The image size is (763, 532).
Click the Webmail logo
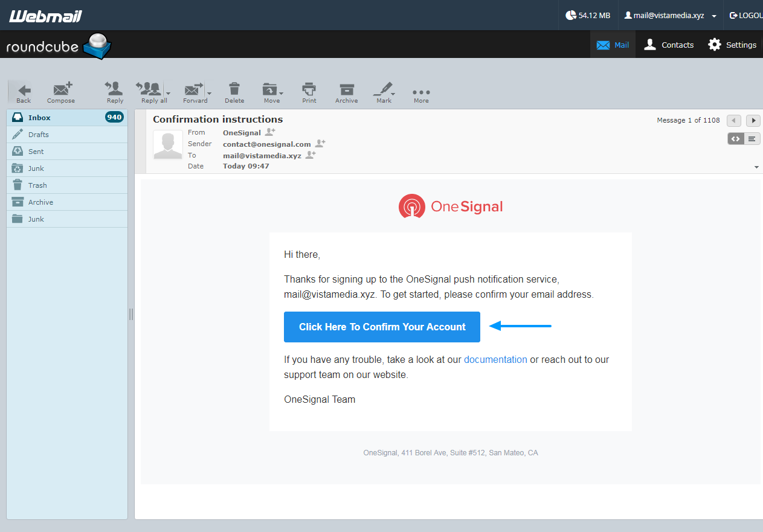(x=45, y=16)
